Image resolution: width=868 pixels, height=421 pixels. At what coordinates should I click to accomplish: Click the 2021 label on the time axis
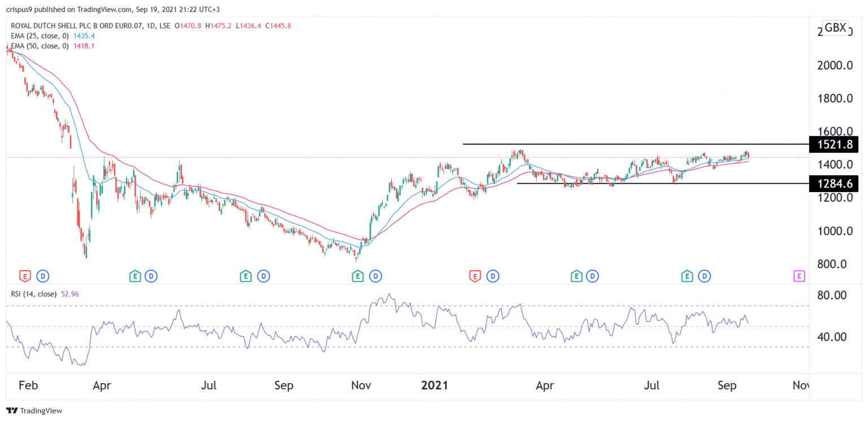(434, 385)
